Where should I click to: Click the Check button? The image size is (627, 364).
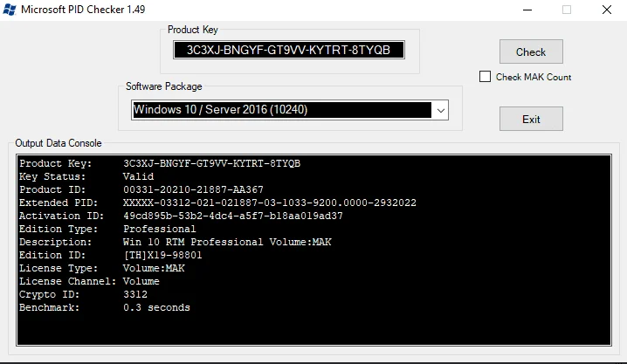(531, 52)
